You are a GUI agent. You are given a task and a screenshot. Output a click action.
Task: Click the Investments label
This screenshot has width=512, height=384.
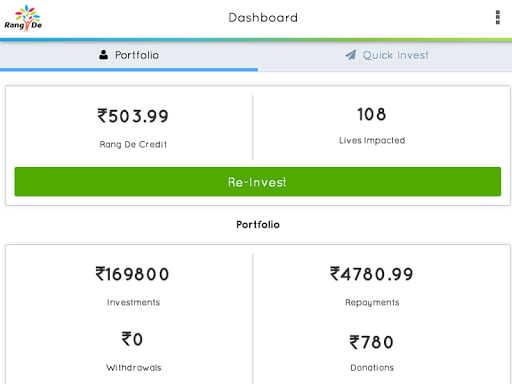(x=133, y=302)
